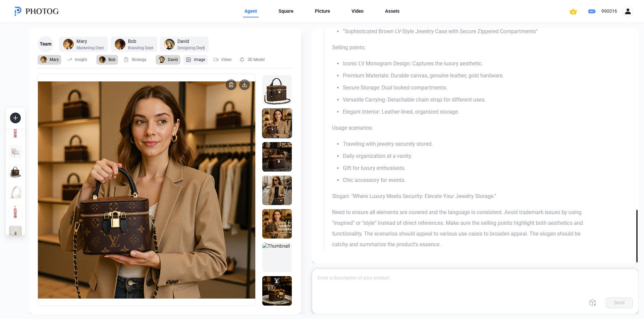The height and width of the screenshot is (319, 644).
Task: Click the "Iconic LV Monogram Design" bullet
Action: (x=413, y=63)
